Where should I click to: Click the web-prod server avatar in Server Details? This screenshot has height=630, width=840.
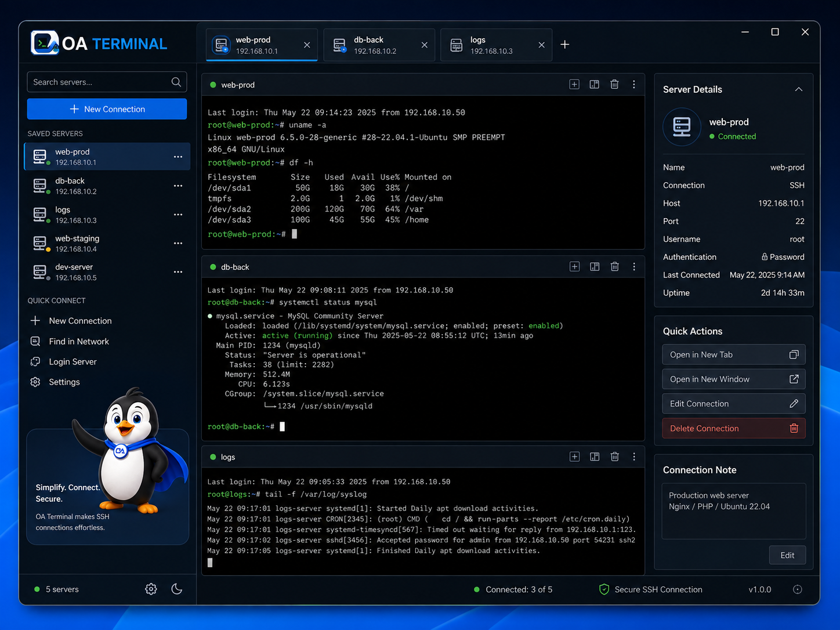tap(682, 127)
